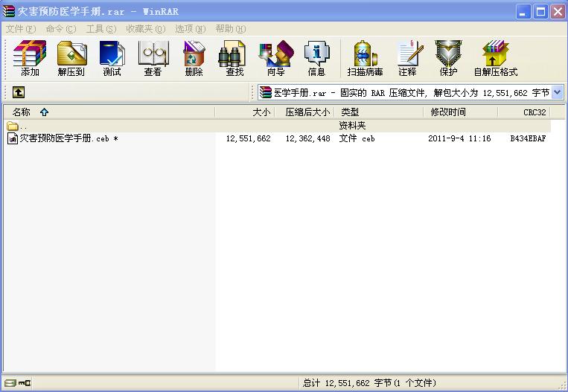Open the 选项(N) menu
The image size is (568, 392).
click(190, 29)
